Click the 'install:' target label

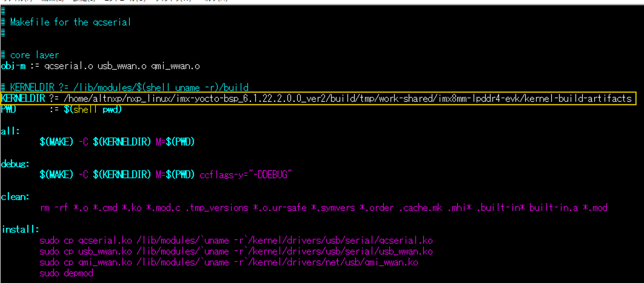pyautogui.click(x=20, y=230)
